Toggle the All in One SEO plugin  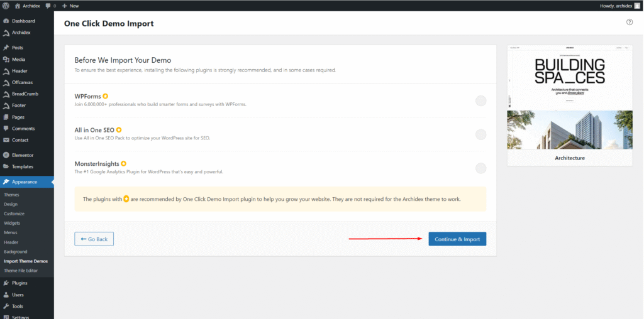(x=480, y=134)
